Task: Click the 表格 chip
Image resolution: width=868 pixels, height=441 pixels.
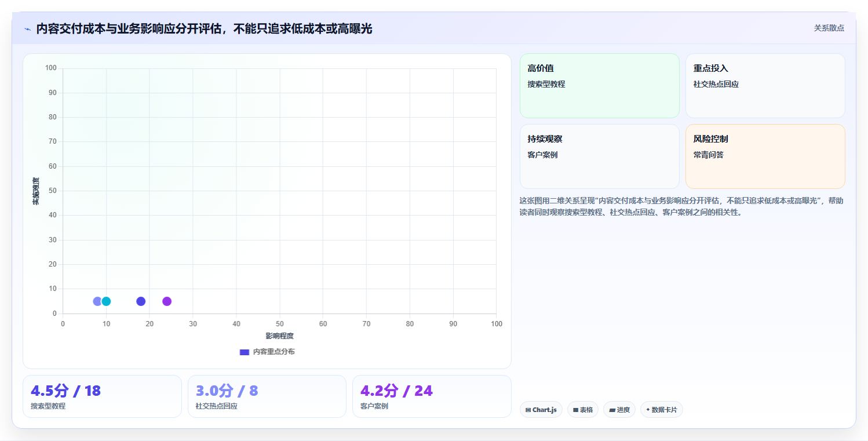Action: [x=583, y=410]
